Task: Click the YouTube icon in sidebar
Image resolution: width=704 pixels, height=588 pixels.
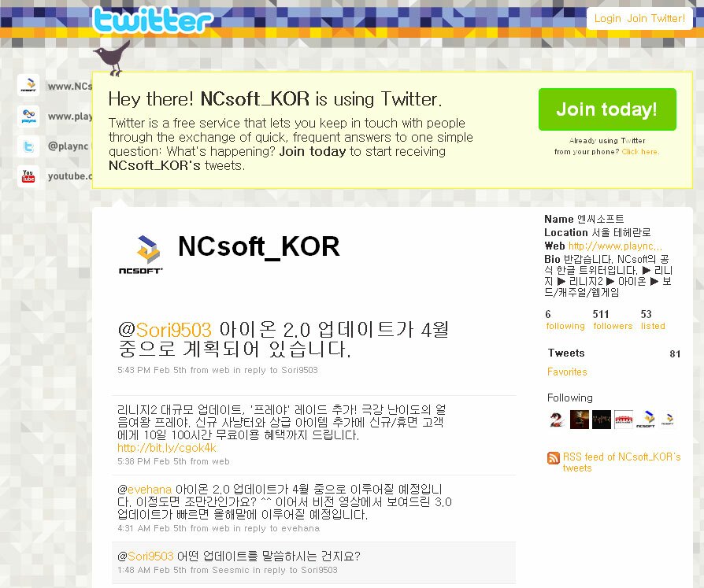Action: [28, 176]
